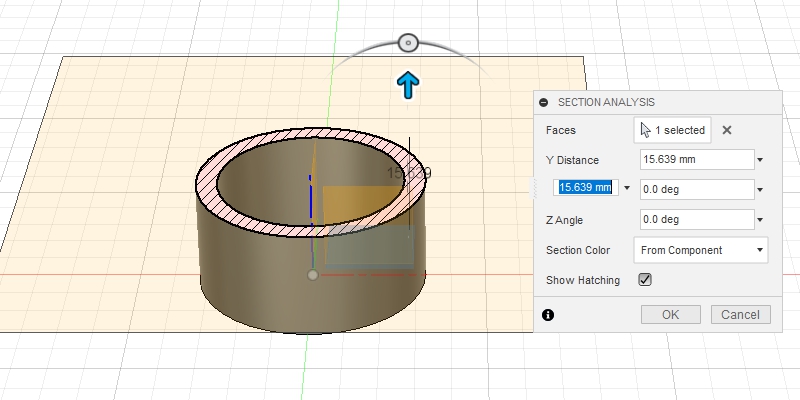The image size is (800, 400).
Task: Click the info icon in dialog footer
Action: (x=547, y=315)
